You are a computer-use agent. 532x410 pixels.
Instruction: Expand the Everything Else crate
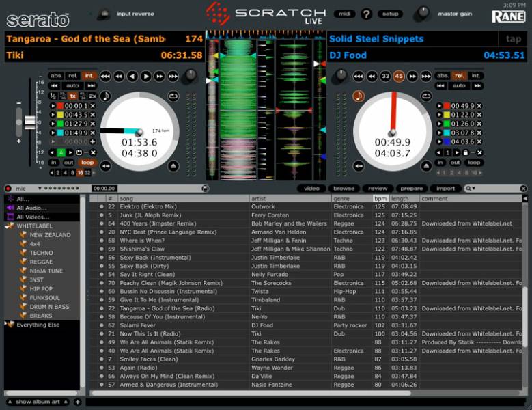5,323
